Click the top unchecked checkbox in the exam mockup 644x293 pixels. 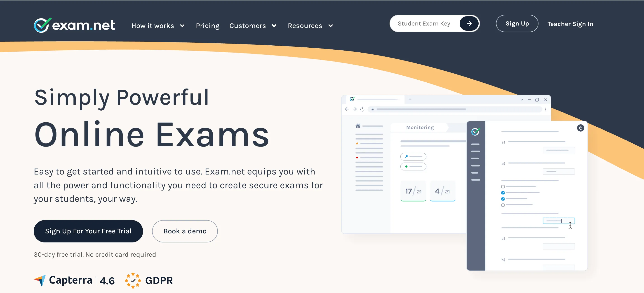(x=503, y=187)
